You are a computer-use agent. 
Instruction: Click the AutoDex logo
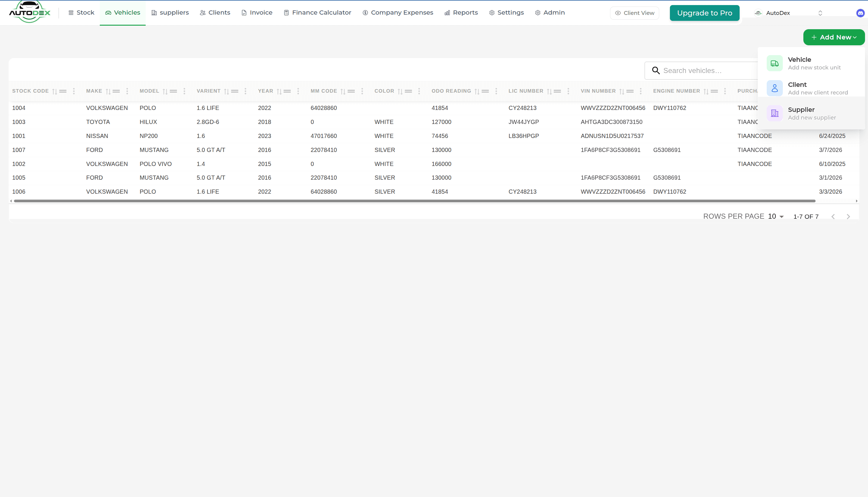(x=30, y=12)
